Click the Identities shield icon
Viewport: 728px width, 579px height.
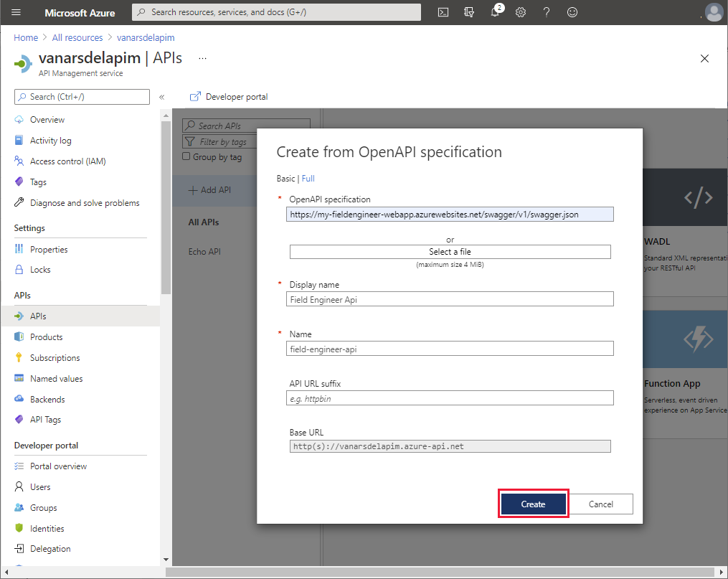tap(19, 528)
